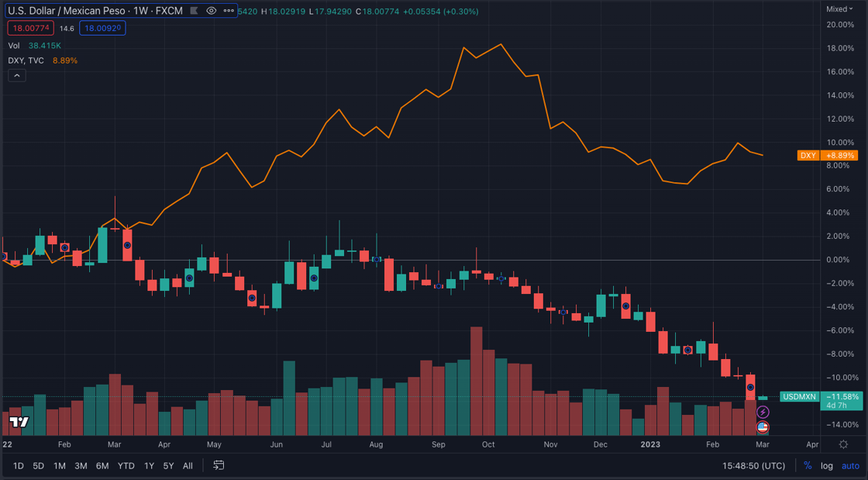Screen dimensions: 868x480
Task: Click the high value H18.02919
Action: point(283,11)
